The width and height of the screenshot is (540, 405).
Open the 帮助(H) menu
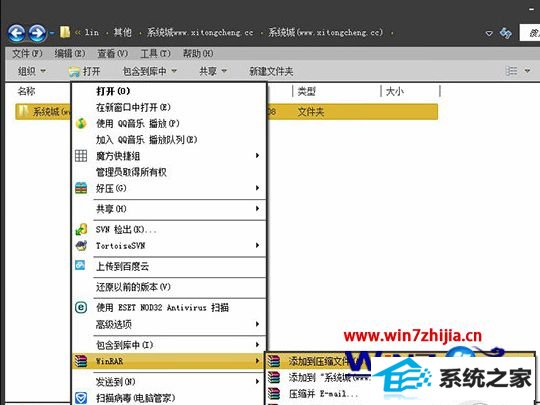198,53
